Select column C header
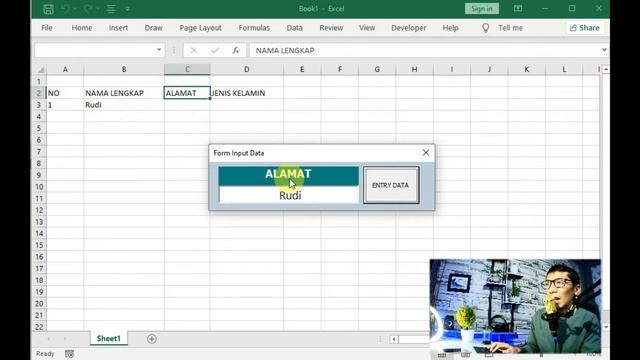This screenshot has width=640, height=360. (187, 69)
